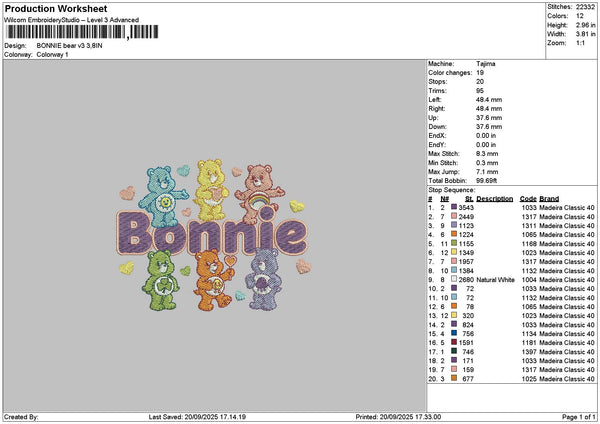Screen dimensions: 600x424
Task: Click 'Wilcom EmbroideryStudio – Level 3 Advanced' text
Action: [72, 20]
